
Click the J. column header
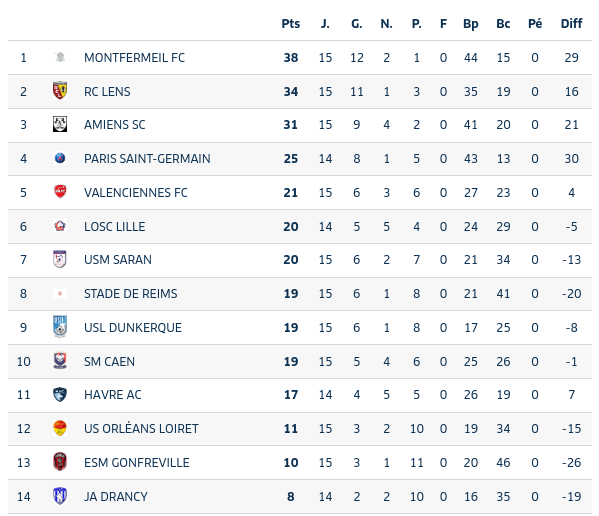[325, 24]
